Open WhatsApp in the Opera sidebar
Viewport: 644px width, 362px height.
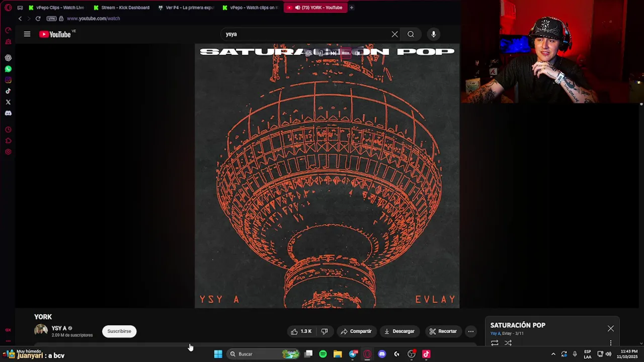tap(8, 69)
